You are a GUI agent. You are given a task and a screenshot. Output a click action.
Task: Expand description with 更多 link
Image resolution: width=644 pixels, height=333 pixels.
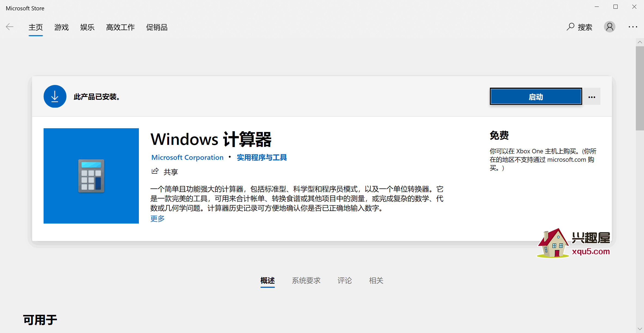click(x=157, y=218)
